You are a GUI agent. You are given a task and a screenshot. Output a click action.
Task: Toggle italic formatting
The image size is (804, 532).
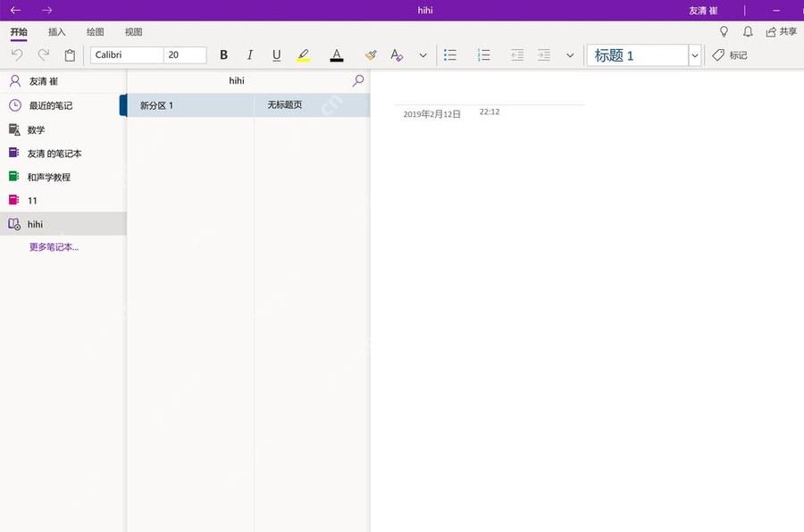tap(250, 54)
